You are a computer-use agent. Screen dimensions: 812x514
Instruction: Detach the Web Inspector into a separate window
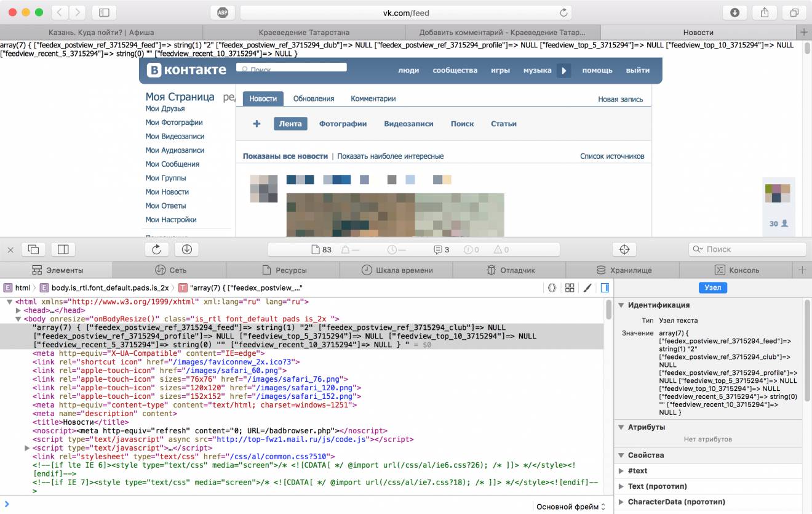[x=34, y=249]
